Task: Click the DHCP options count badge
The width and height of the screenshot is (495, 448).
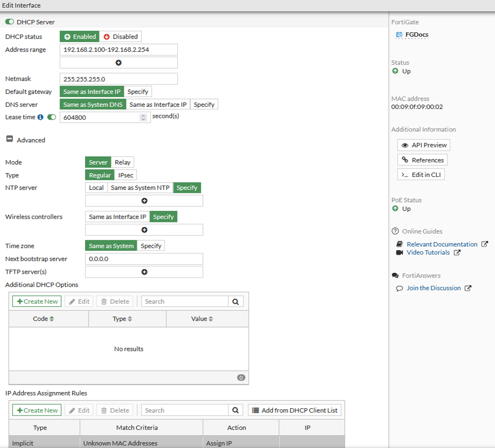Action: click(x=241, y=377)
